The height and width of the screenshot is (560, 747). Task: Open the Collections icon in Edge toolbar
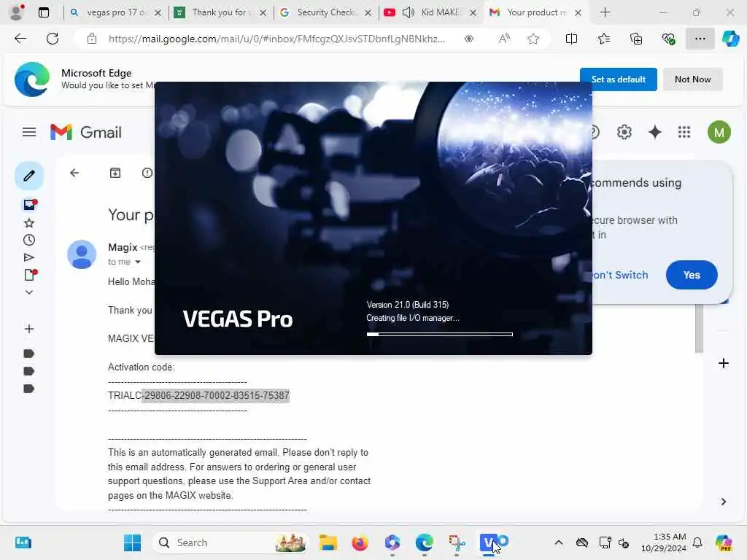tap(636, 39)
